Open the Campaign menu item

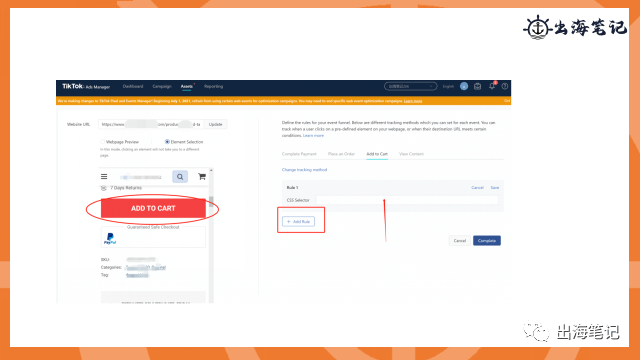[162, 87]
